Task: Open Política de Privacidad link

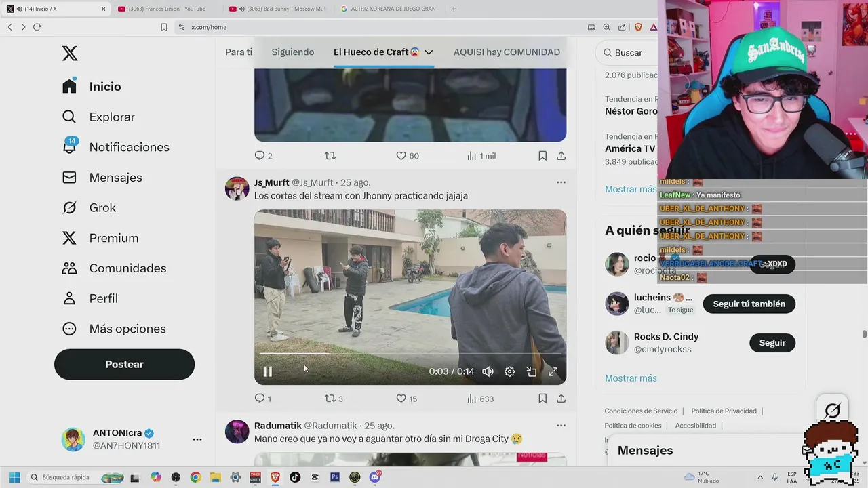Action: pyautogui.click(x=724, y=411)
